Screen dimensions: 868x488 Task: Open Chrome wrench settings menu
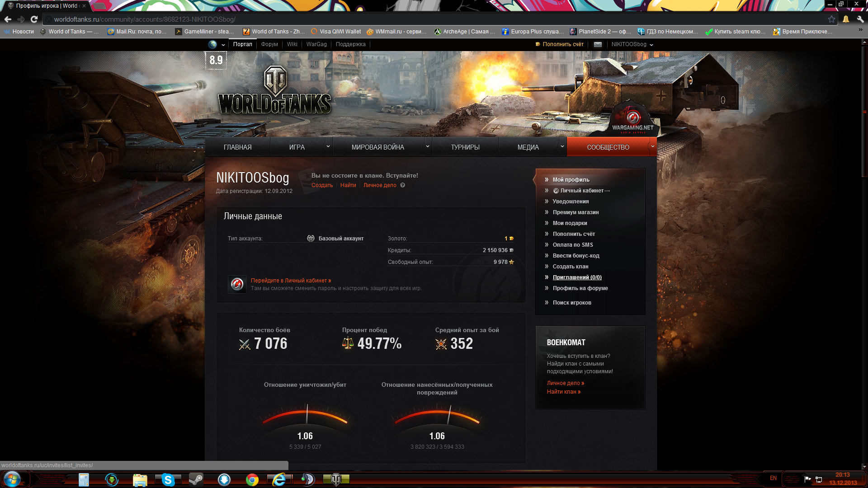pyautogui.click(x=860, y=19)
